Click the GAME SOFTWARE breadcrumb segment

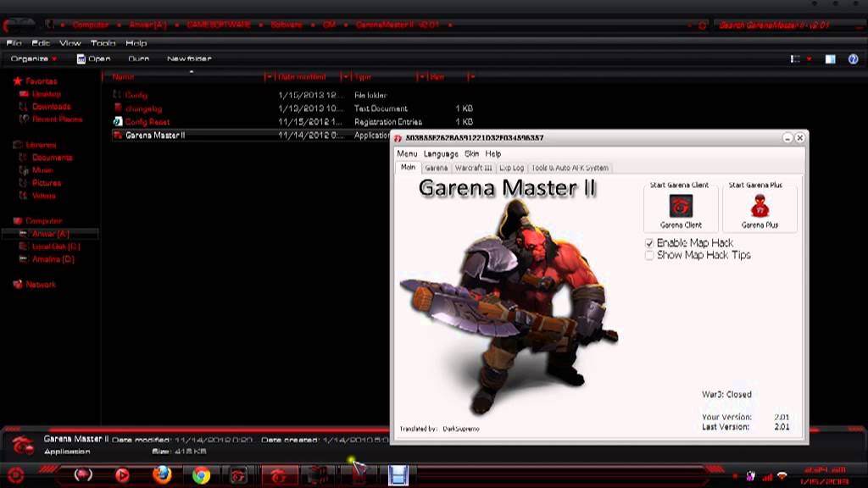(x=218, y=25)
